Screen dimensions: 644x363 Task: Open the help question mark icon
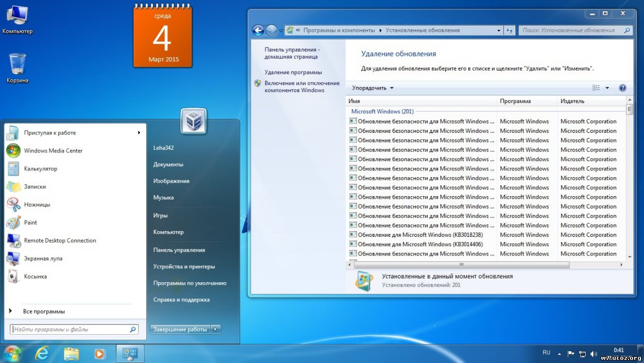coord(622,88)
